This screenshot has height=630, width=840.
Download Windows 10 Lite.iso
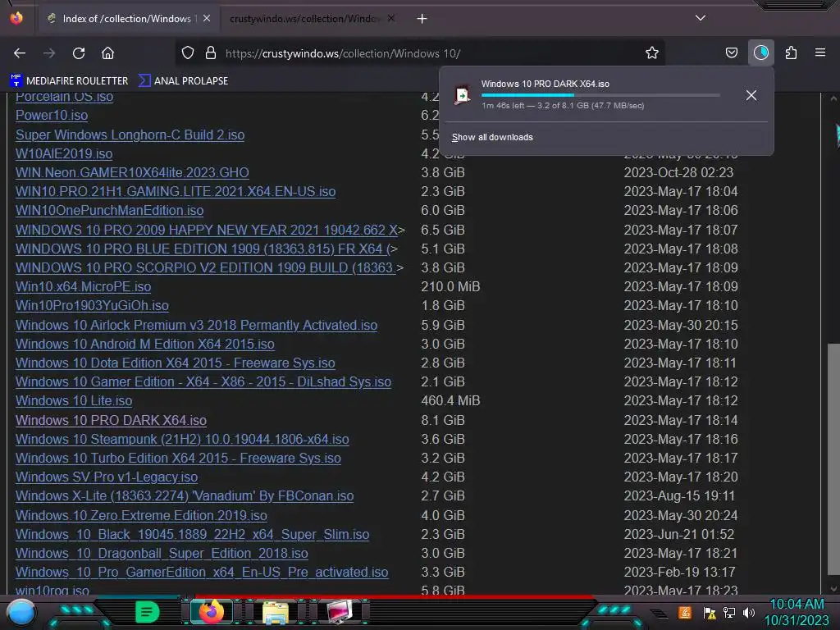pos(73,400)
